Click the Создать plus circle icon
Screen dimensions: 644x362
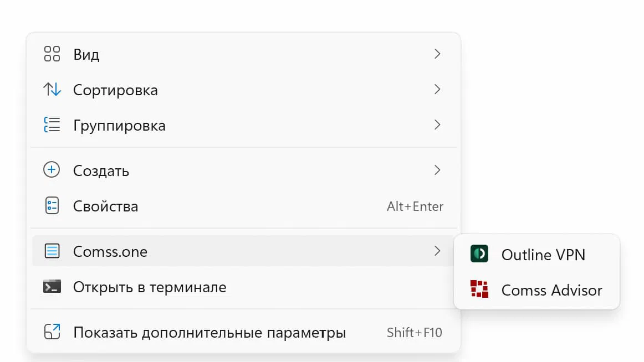click(52, 170)
